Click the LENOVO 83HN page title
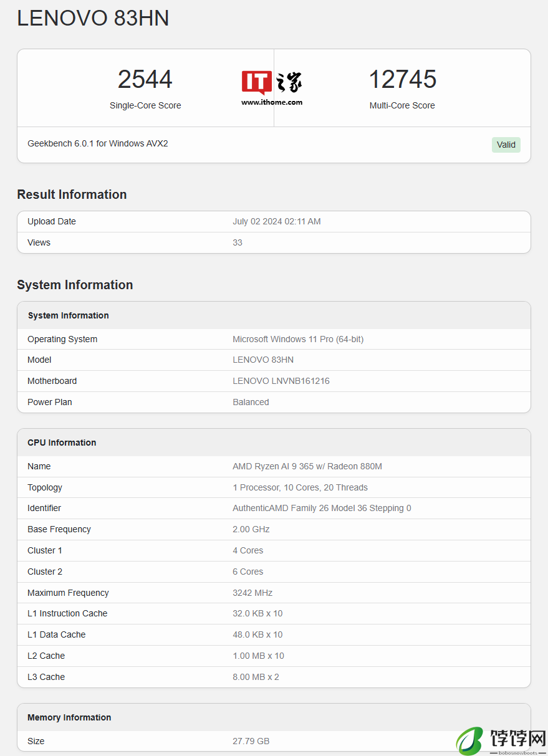The height and width of the screenshot is (756, 548). click(x=93, y=18)
